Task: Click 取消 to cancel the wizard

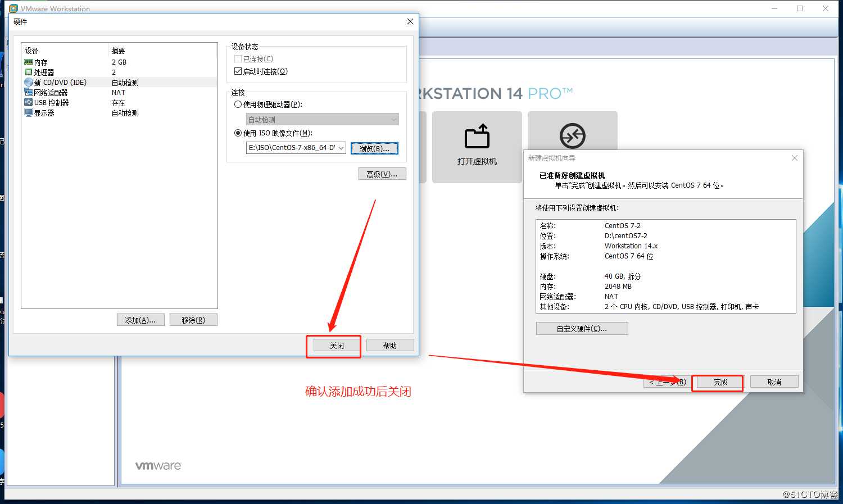Action: [774, 382]
